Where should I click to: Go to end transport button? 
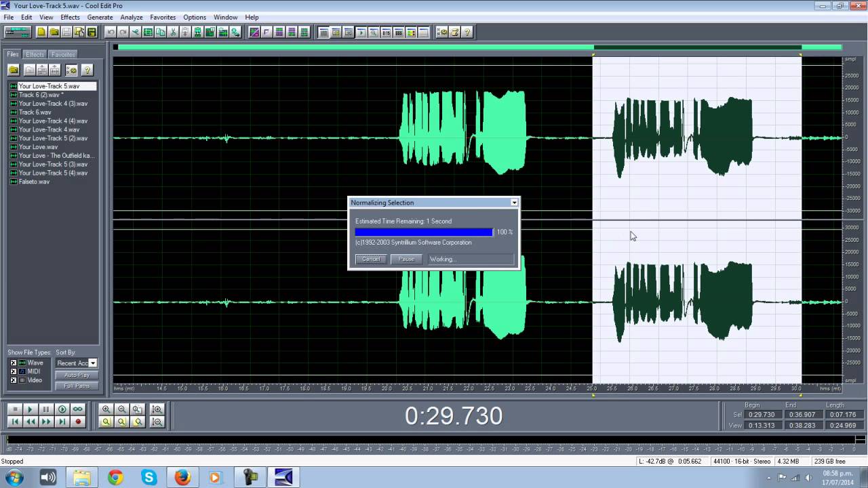(62, 422)
